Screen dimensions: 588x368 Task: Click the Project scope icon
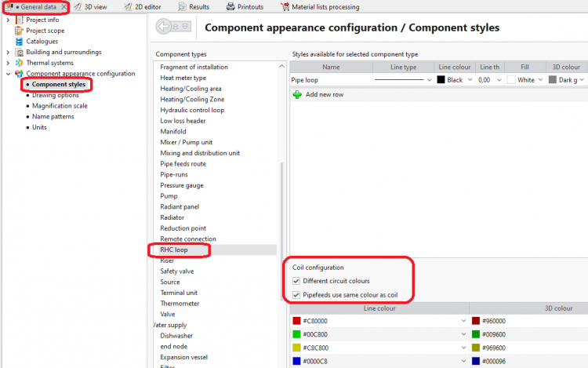click(x=20, y=31)
